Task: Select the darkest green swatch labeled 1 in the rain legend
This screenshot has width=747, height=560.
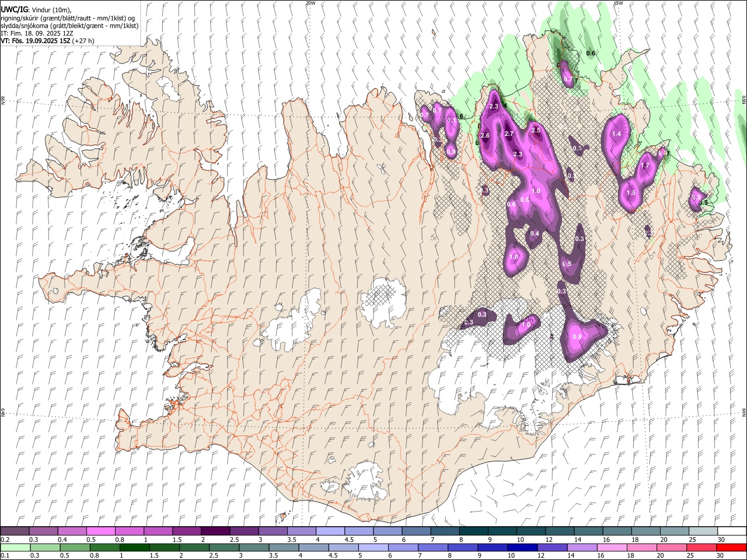Action: click(x=135, y=547)
